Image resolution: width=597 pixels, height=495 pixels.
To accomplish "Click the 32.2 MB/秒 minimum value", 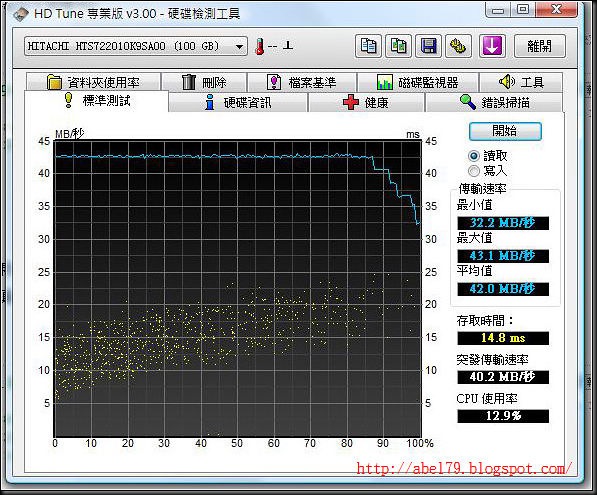I will [503, 223].
